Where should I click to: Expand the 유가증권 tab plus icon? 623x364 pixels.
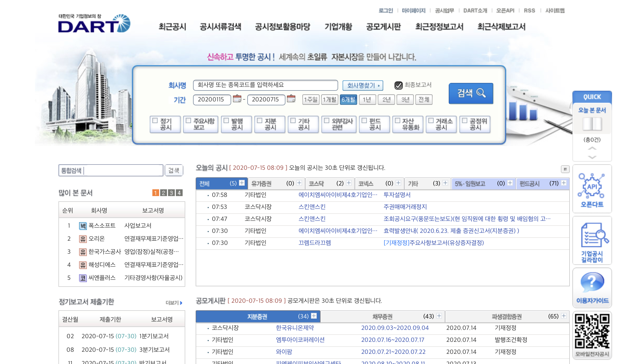tap(299, 183)
